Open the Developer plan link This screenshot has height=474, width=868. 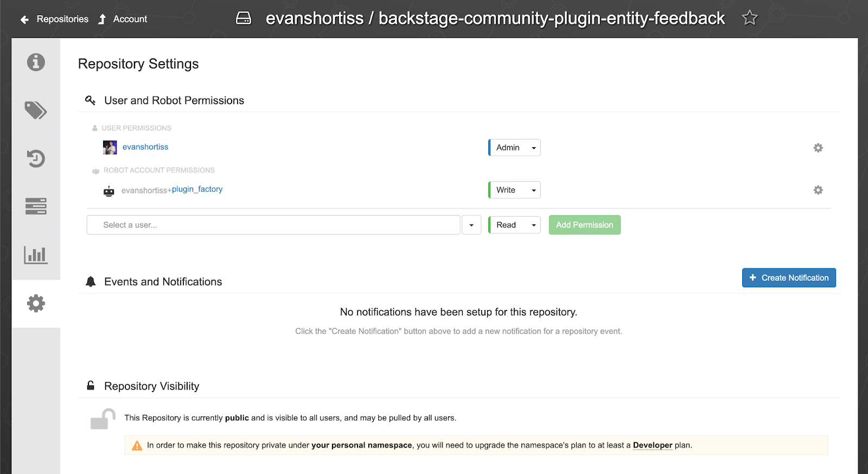[653, 445]
